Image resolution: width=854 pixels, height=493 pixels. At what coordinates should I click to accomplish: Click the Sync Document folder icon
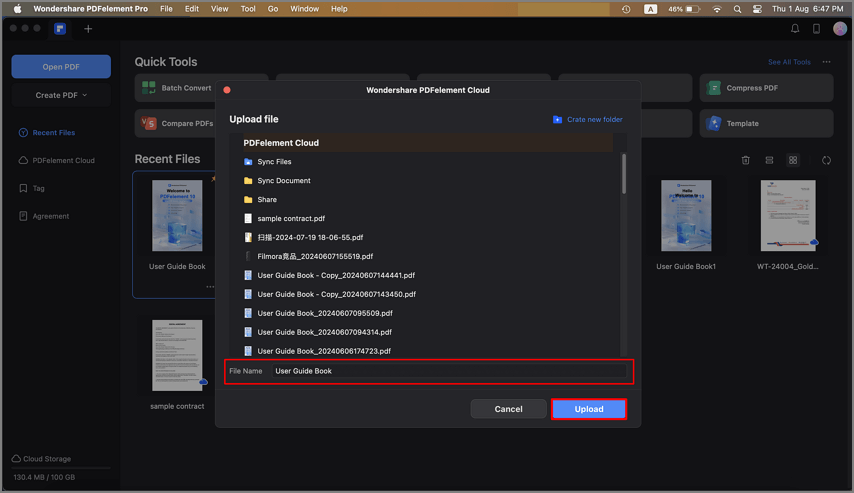tap(248, 181)
